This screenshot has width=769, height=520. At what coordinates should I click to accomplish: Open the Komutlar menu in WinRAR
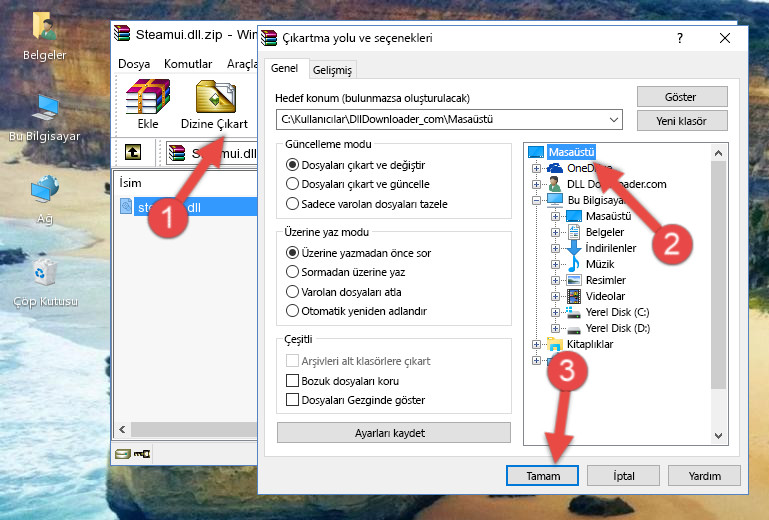coord(188,64)
